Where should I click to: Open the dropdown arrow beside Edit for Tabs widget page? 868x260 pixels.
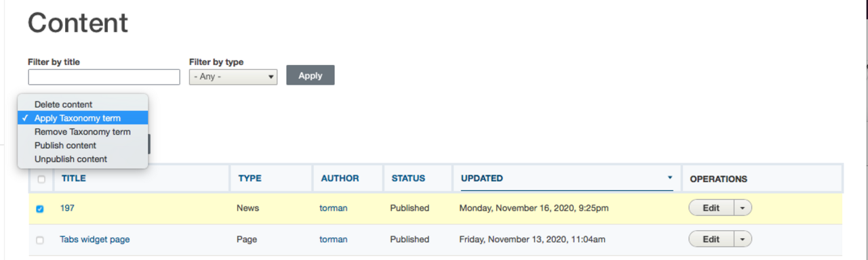[x=743, y=239]
